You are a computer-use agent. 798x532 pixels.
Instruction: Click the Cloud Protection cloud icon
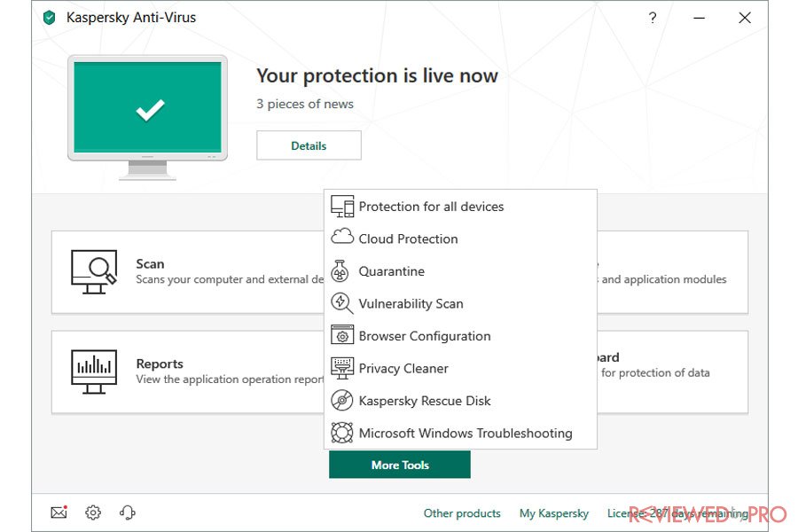tap(342, 237)
